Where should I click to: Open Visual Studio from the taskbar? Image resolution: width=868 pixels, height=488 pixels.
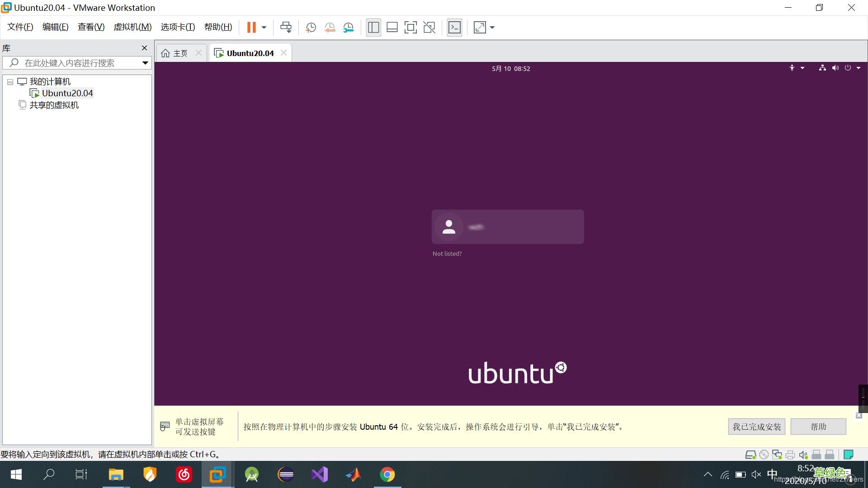tap(320, 474)
